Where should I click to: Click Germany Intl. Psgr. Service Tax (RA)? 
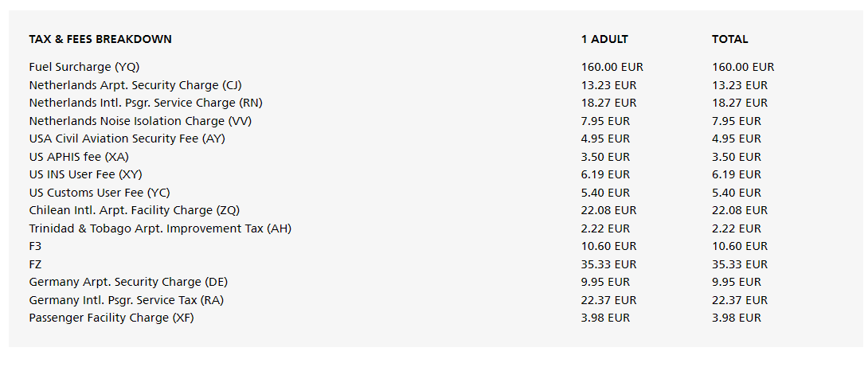tap(126, 300)
